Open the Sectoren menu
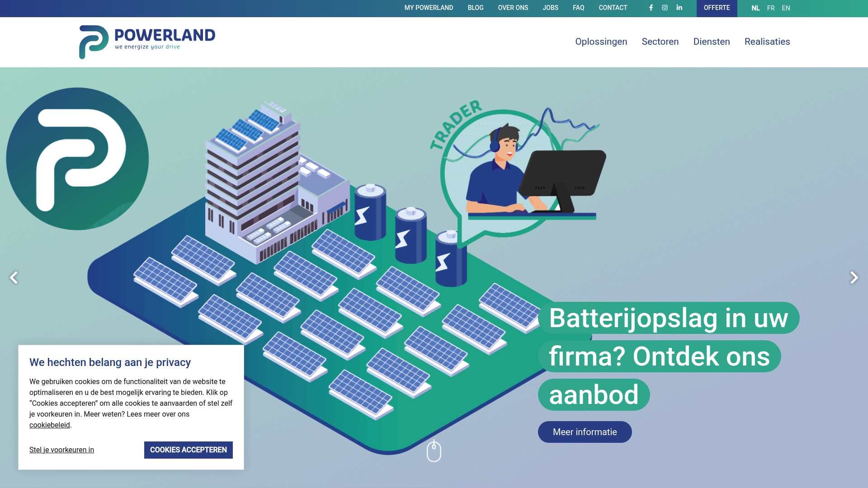 (x=660, y=42)
